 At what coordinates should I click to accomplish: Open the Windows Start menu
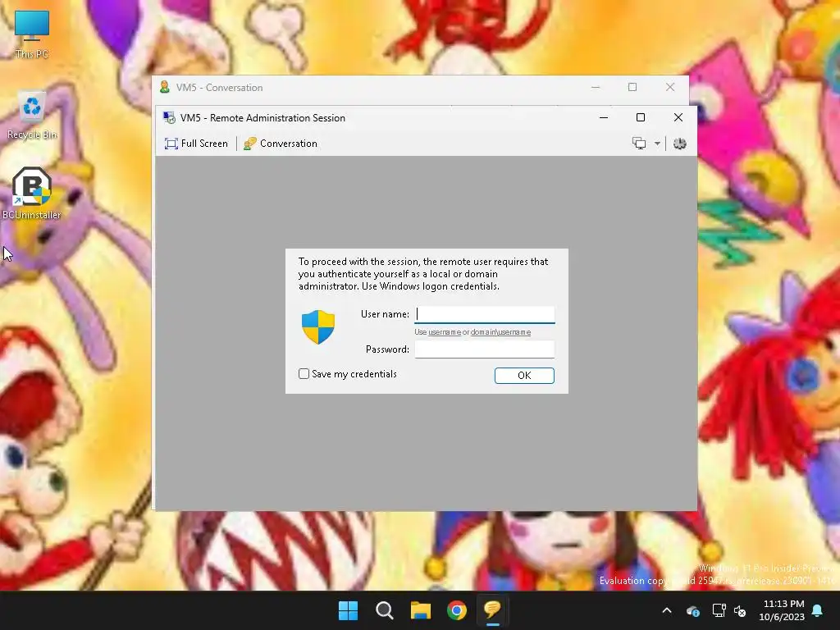(x=348, y=610)
